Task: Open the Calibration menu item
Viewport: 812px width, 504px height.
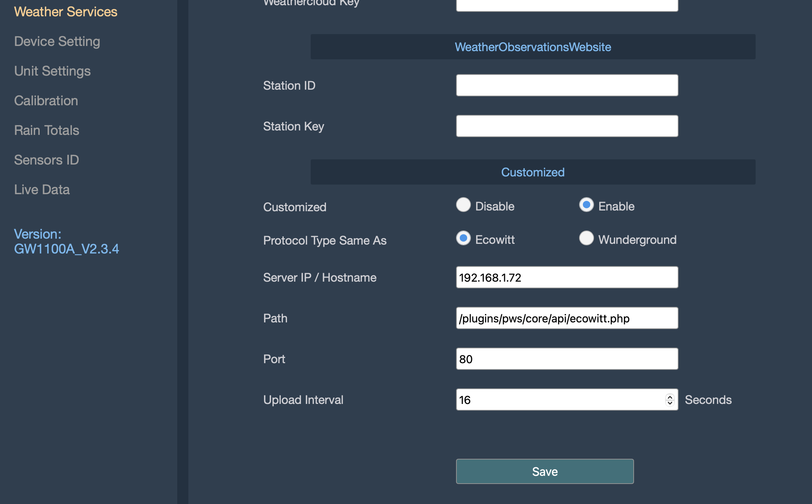Action: click(46, 101)
